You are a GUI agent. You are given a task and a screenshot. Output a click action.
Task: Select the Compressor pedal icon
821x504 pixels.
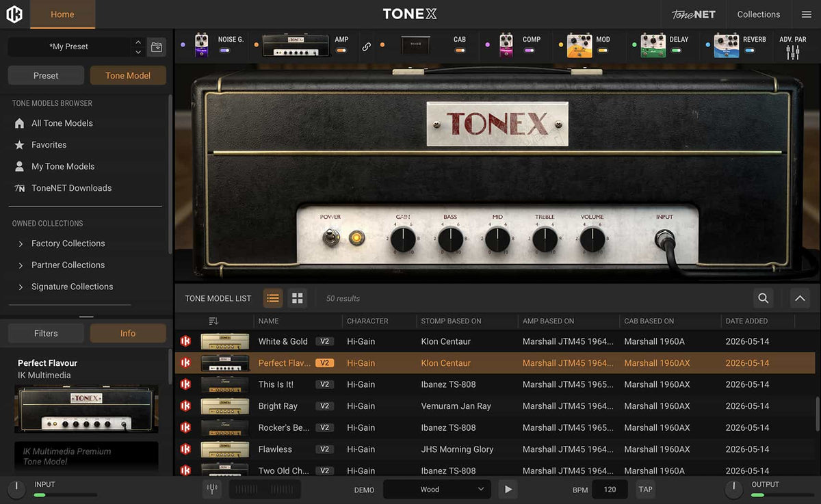506,45
